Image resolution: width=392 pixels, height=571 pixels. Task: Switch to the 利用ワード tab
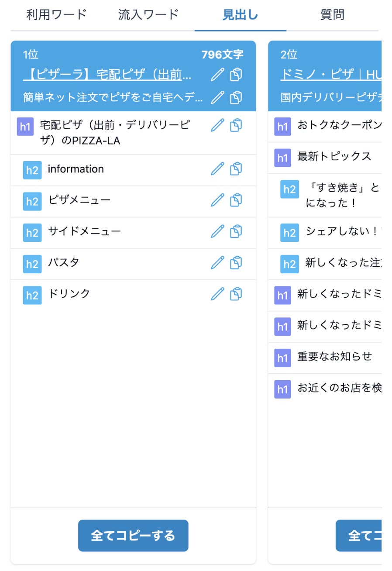pyautogui.click(x=57, y=14)
